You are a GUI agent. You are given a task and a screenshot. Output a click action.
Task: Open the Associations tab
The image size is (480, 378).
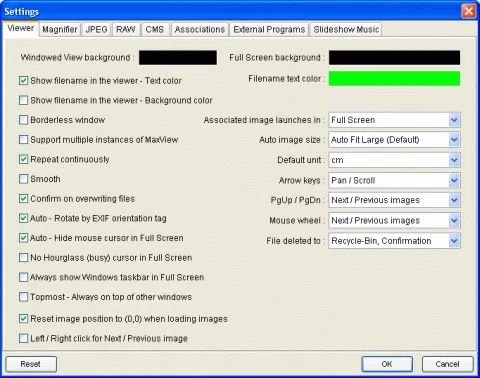click(x=200, y=30)
